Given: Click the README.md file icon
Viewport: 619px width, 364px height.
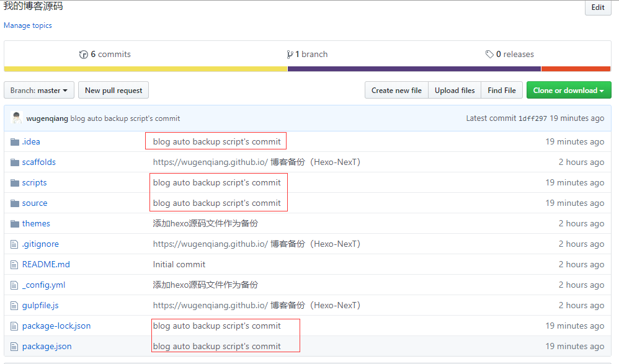Looking at the screenshot, I should 15,265.
